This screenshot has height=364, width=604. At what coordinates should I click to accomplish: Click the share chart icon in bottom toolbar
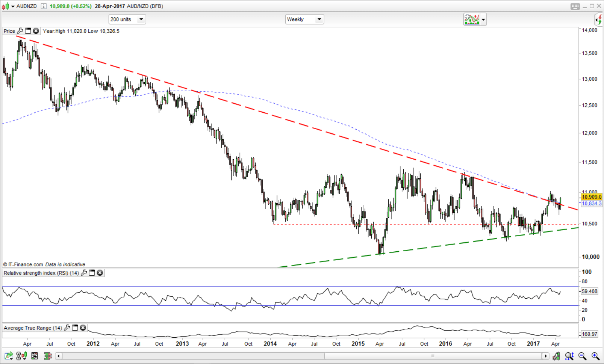click(x=8, y=355)
